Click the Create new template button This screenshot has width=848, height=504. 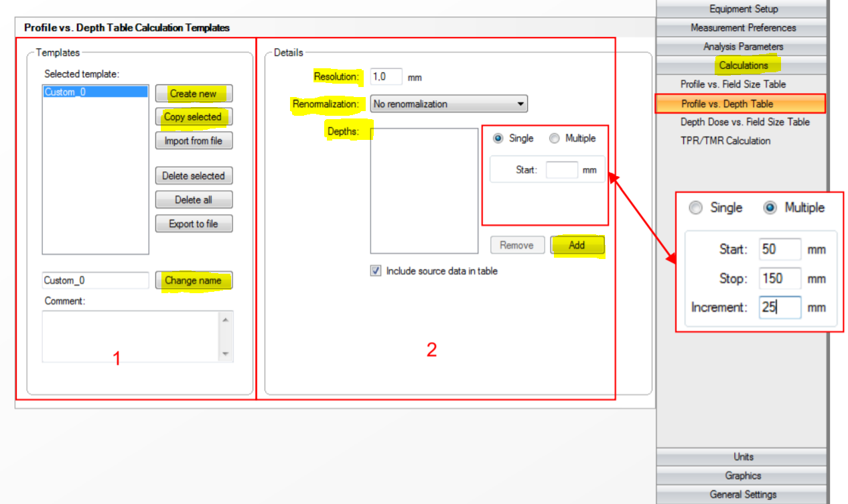click(194, 93)
